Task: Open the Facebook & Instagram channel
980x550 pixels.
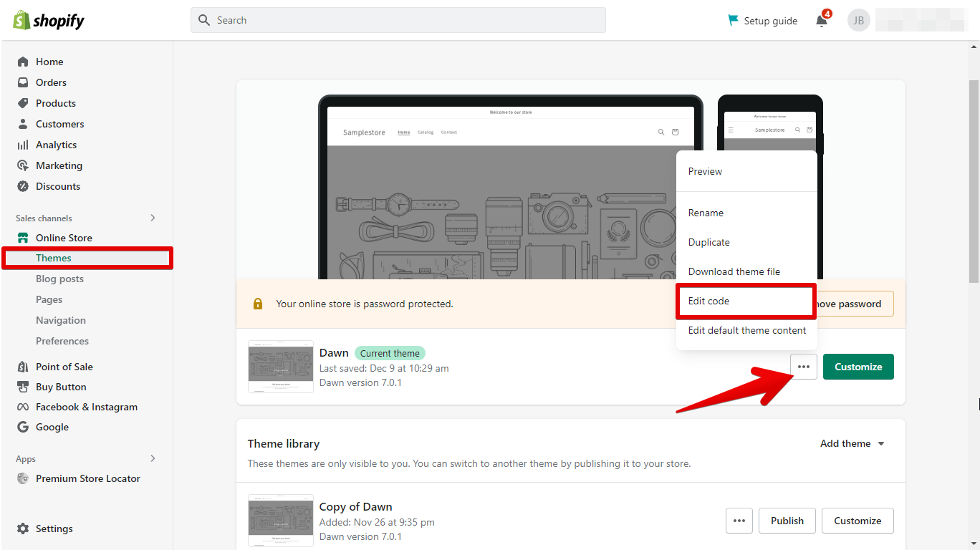Action: point(87,406)
